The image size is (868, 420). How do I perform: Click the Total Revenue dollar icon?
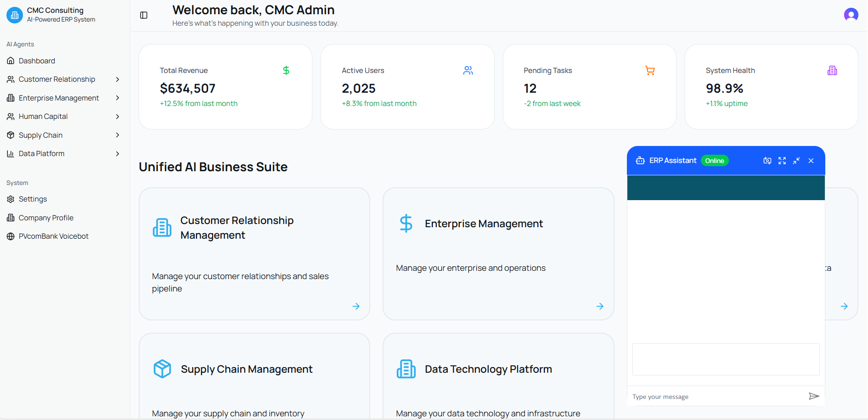[286, 71]
